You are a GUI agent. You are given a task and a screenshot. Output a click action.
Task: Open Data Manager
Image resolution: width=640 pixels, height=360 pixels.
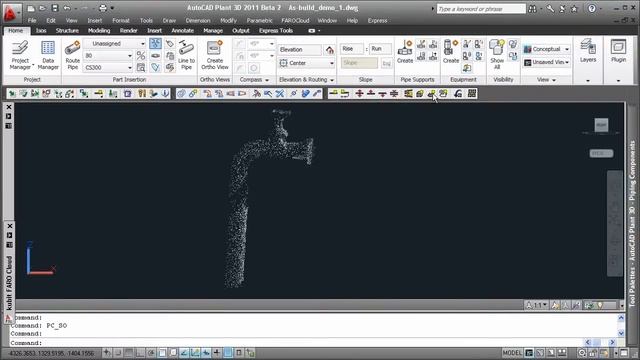click(48, 55)
